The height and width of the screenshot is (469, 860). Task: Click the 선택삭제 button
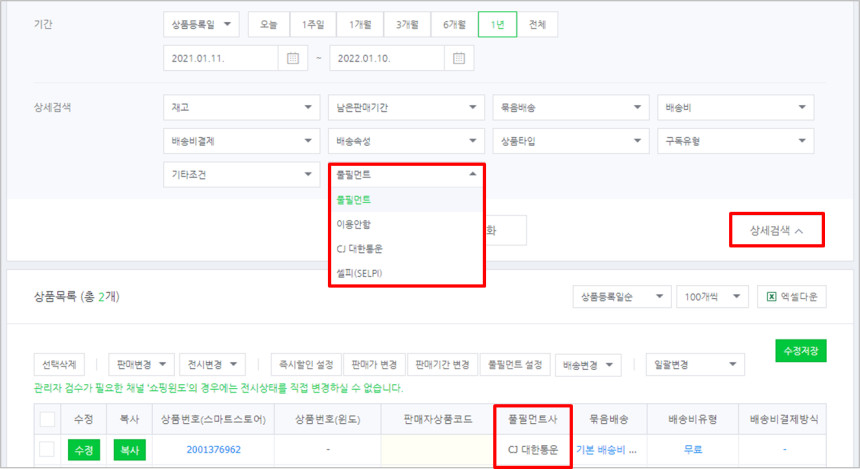click(x=59, y=365)
